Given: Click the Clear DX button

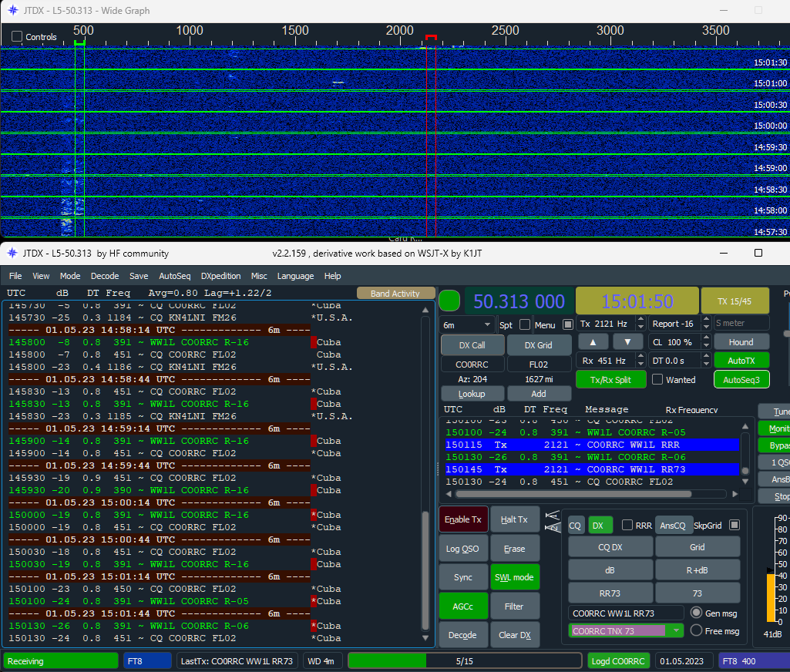Looking at the screenshot, I should coord(514,635).
